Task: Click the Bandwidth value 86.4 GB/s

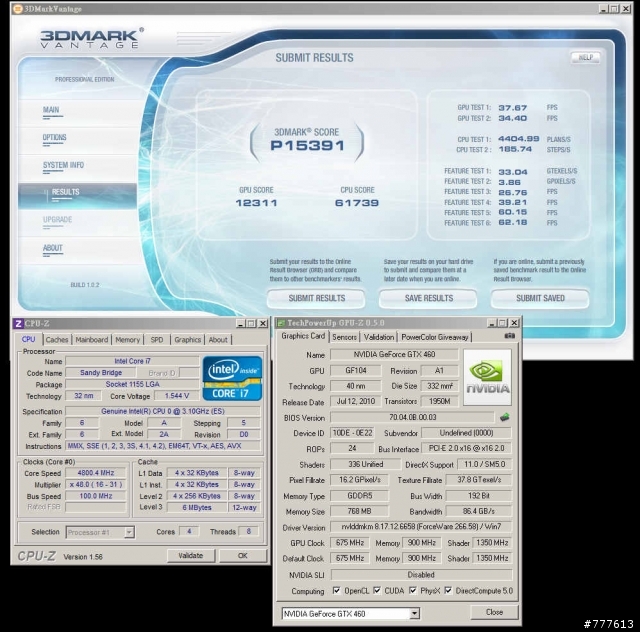Action: click(479, 511)
